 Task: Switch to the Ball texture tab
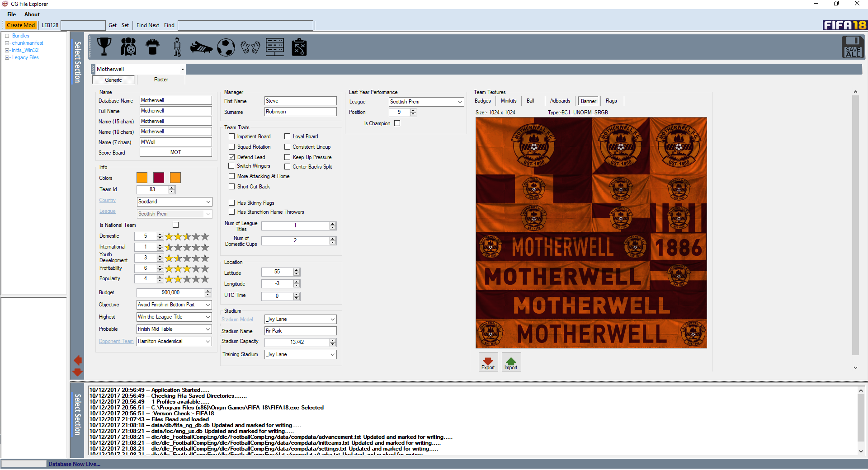click(x=530, y=101)
